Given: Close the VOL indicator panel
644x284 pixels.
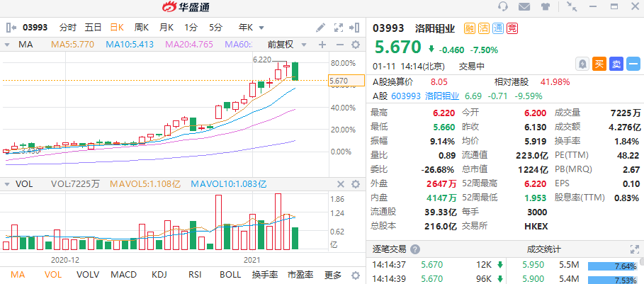Looking at the screenshot, I should tap(341, 184).
